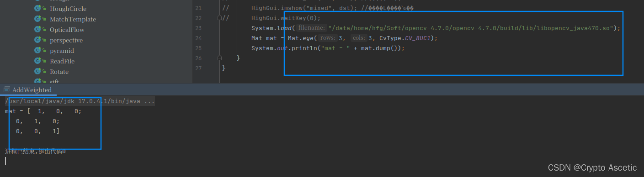
Task: Click the class icon beside pyramid
Action: tap(38, 51)
